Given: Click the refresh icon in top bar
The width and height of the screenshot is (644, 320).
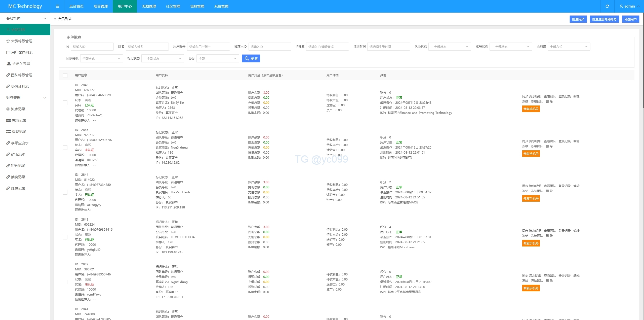Looking at the screenshot, I should [607, 6].
